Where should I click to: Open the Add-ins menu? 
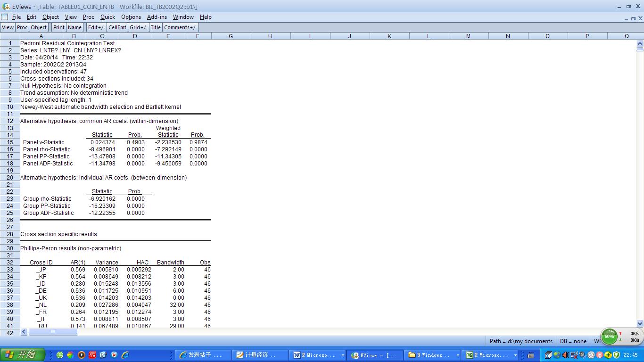pyautogui.click(x=157, y=17)
